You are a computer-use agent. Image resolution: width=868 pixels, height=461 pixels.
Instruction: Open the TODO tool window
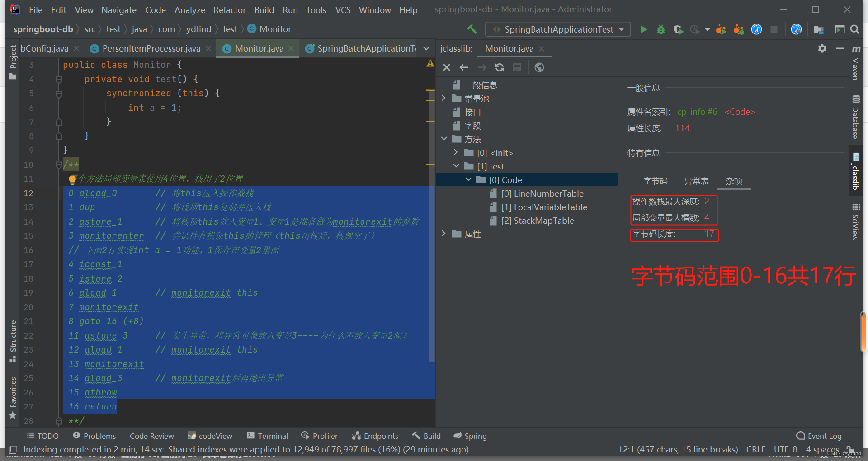43,436
